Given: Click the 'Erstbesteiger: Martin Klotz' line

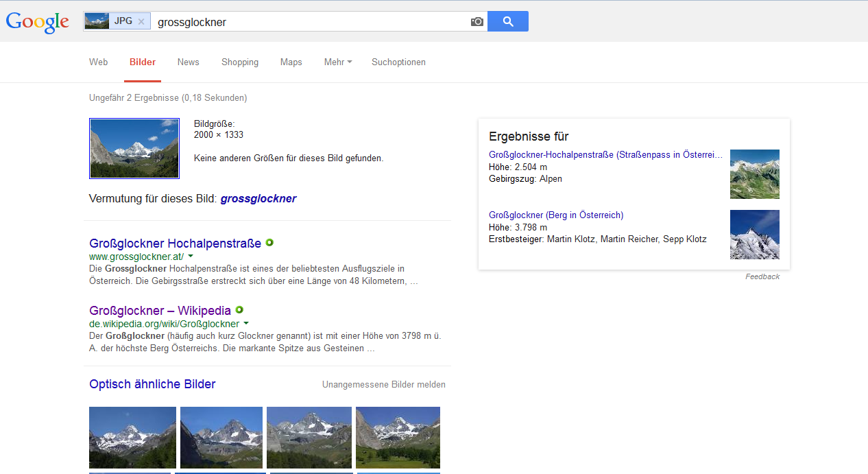Looking at the screenshot, I should pyautogui.click(x=598, y=239).
